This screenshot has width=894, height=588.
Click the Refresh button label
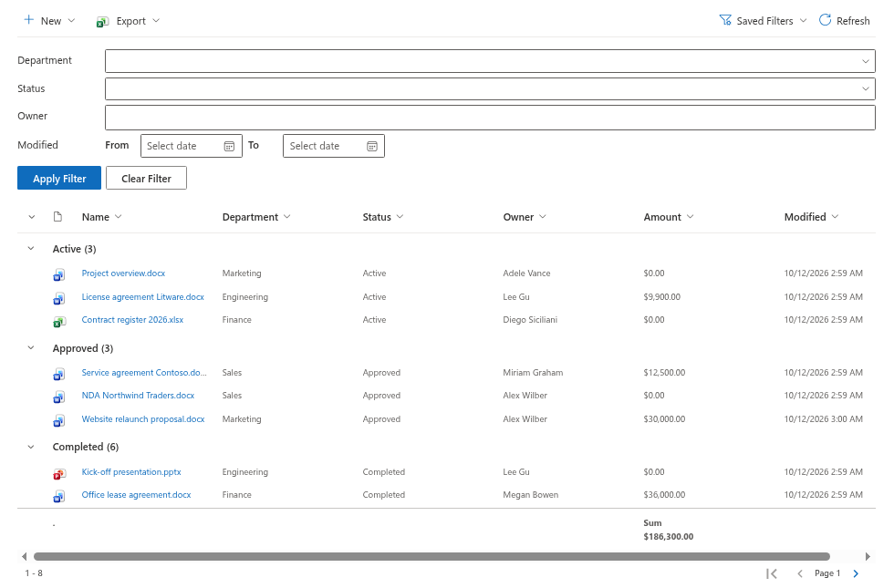tap(853, 20)
